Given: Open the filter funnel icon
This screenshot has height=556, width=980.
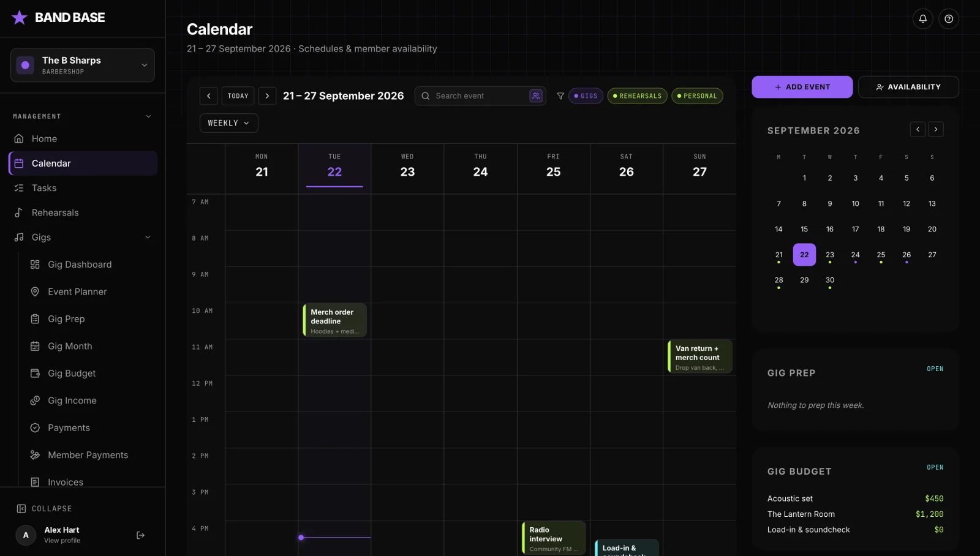Looking at the screenshot, I should pyautogui.click(x=560, y=96).
